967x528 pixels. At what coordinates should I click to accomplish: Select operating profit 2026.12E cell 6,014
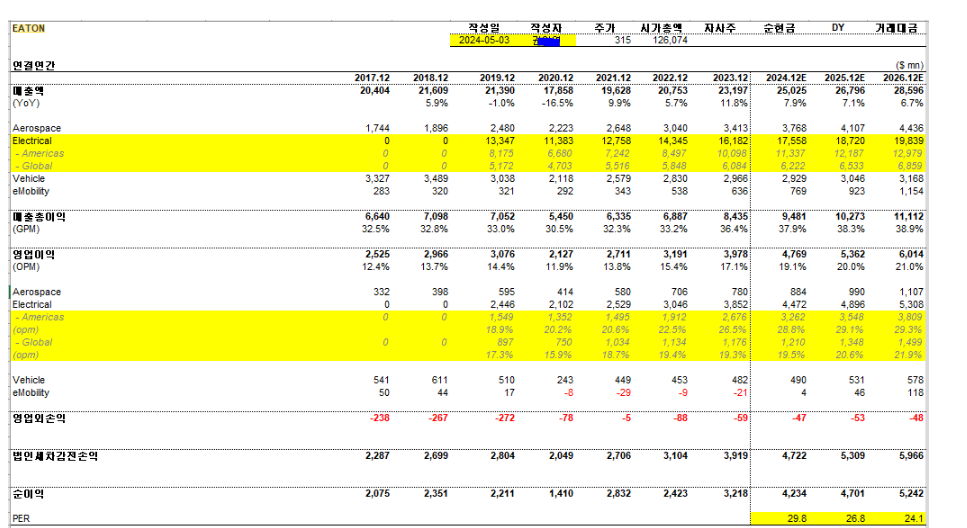pyautogui.click(x=911, y=254)
